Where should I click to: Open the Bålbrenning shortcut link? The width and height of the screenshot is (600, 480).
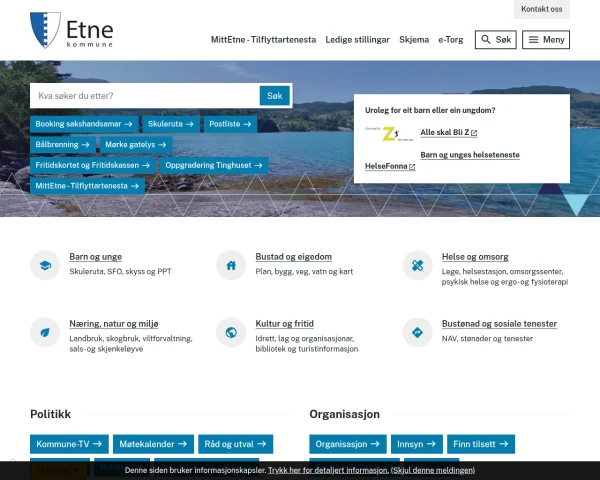[x=62, y=145]
